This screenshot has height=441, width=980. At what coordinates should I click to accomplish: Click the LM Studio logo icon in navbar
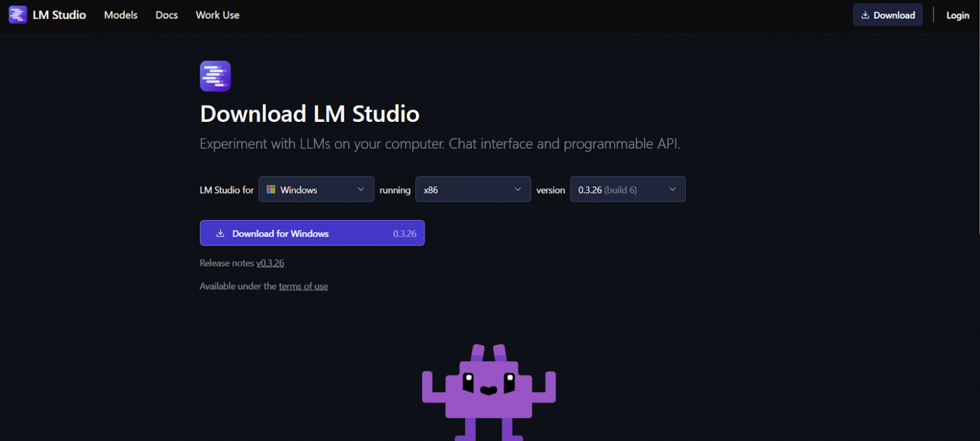[x=18, y=14]
